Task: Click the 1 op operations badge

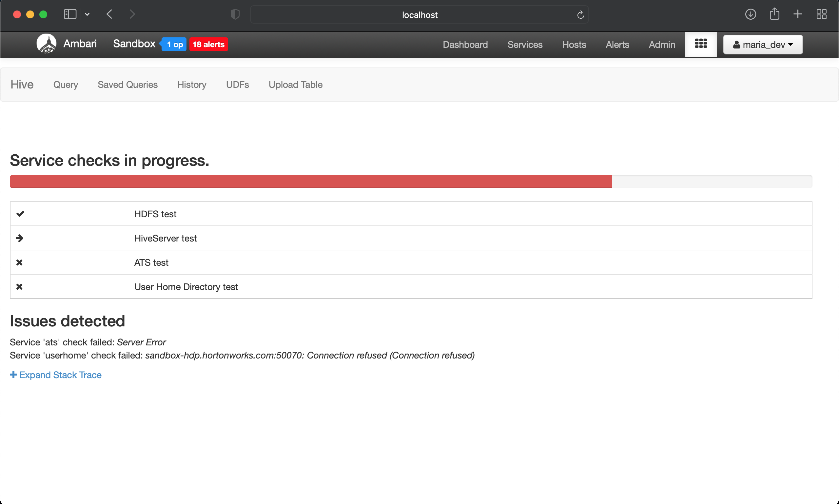Action: click(174, 44)
